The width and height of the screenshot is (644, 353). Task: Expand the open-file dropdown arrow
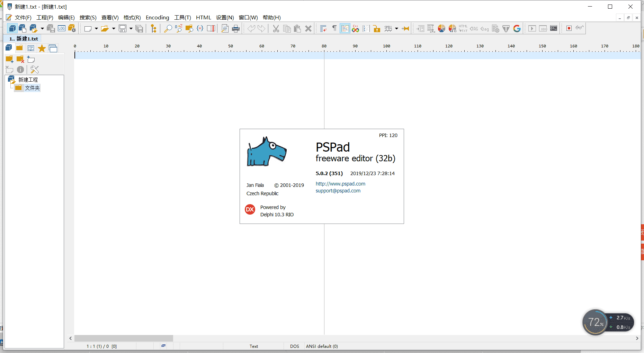coord(114,28)
